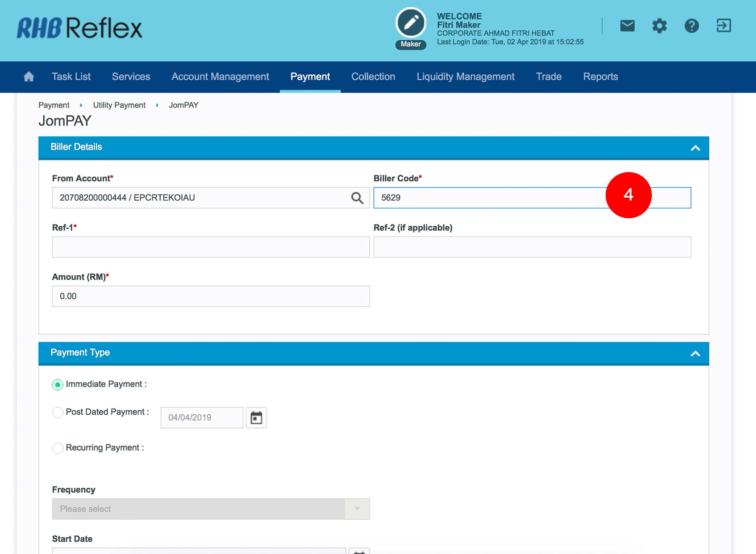This screenshot has height=554, width=756.
Task: Switch to the Reports menu
Action: 600,77
